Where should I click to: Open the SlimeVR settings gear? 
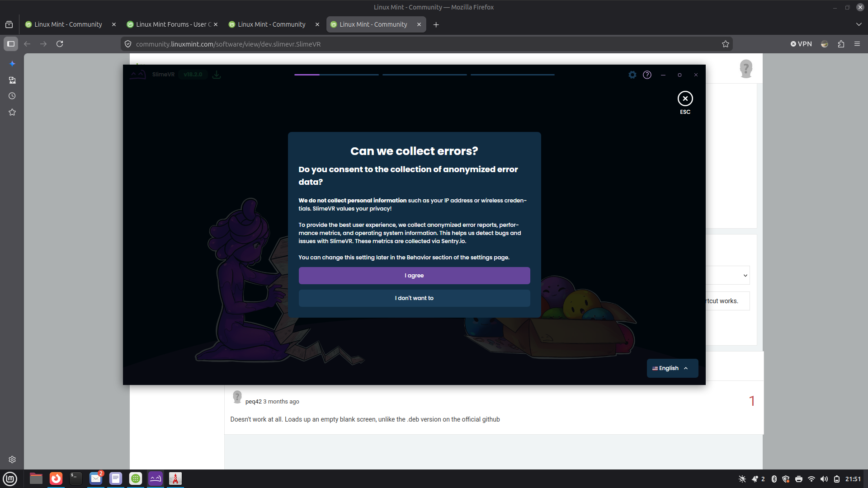tap(632, 75)
